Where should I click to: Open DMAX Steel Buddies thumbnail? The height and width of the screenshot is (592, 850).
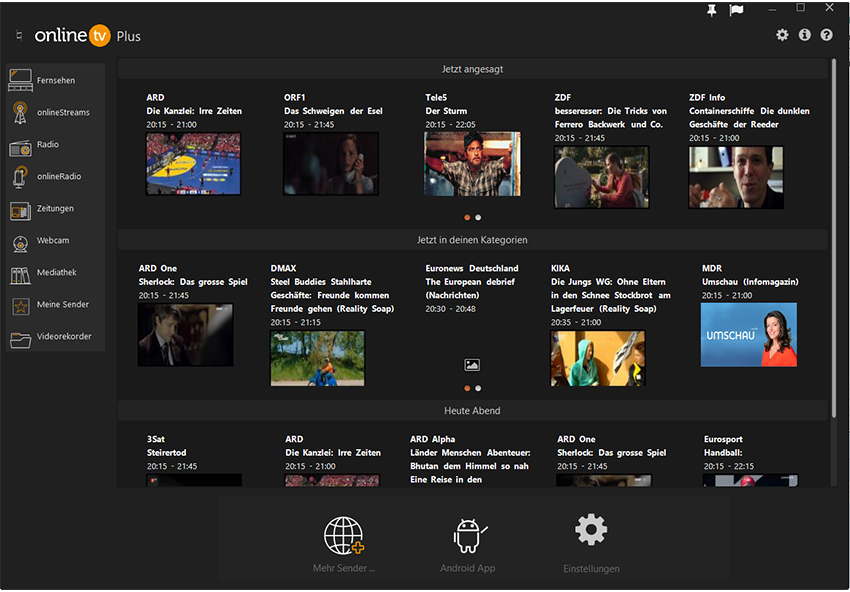pyautogui.click(x=318, y=358)
